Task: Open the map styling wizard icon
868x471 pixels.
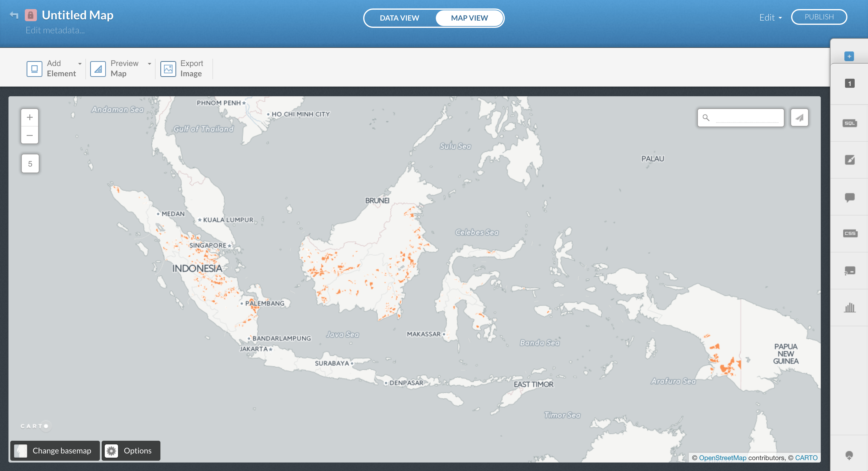Action: pyautogui.click(x=850, y=160)
